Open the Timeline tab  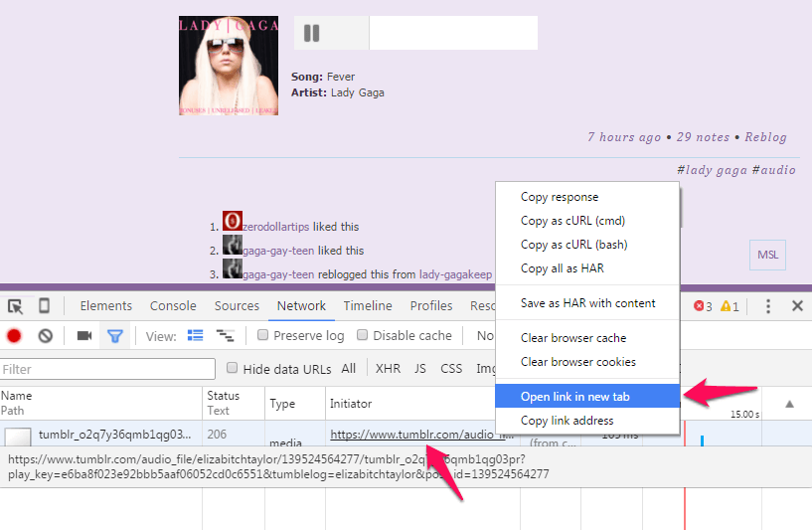tap(368, 305)
